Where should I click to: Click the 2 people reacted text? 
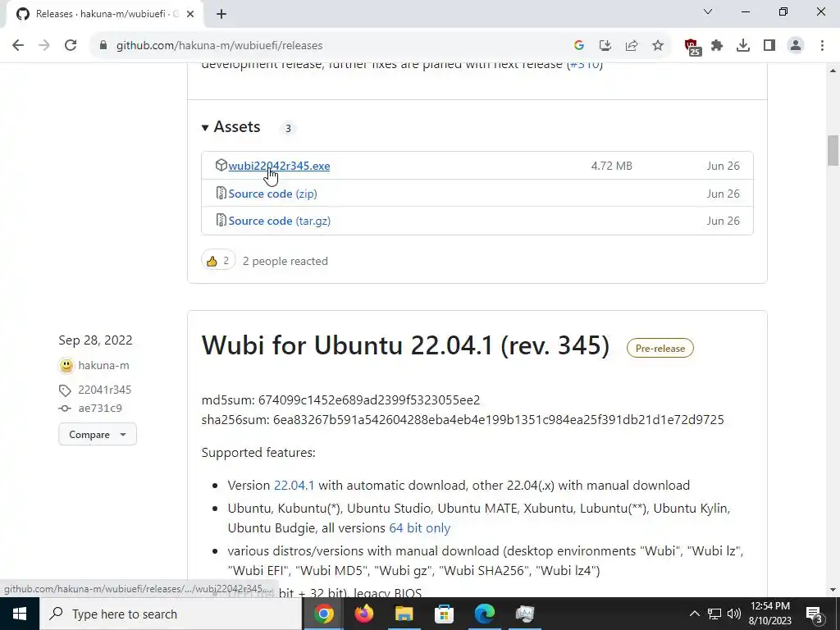285,262
